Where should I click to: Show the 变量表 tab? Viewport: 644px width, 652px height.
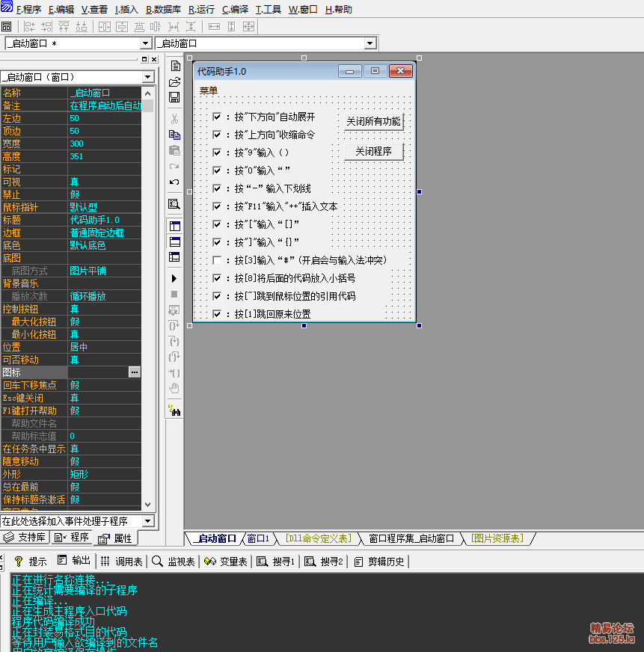click(x=226, y=562)
